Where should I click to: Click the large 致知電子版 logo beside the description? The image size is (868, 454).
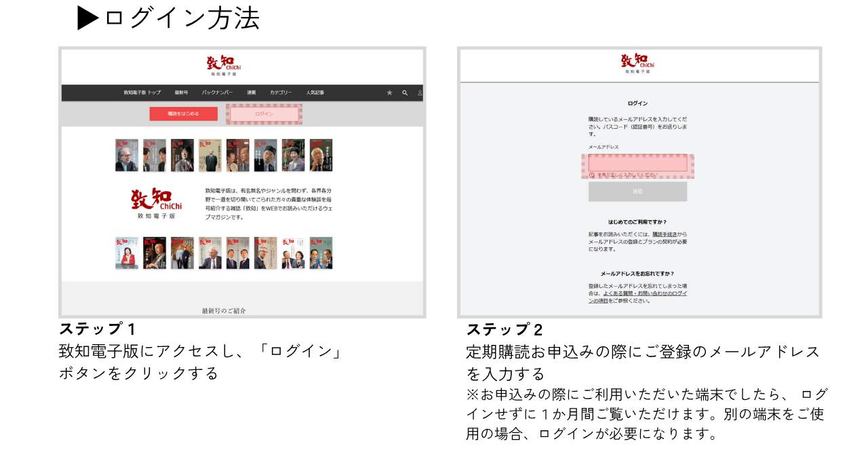(x=157, y=203)
